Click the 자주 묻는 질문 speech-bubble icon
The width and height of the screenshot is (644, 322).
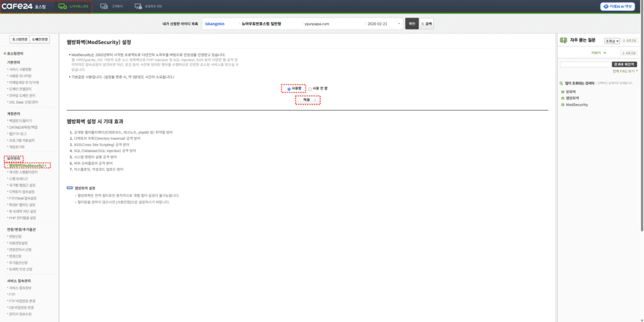pyautogui.click(x=563, y=41)
